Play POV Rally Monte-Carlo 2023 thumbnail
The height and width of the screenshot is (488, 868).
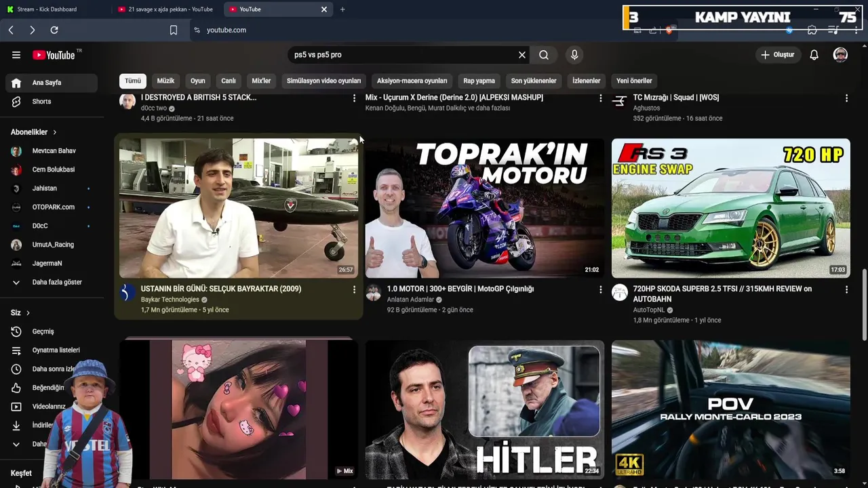731,409
